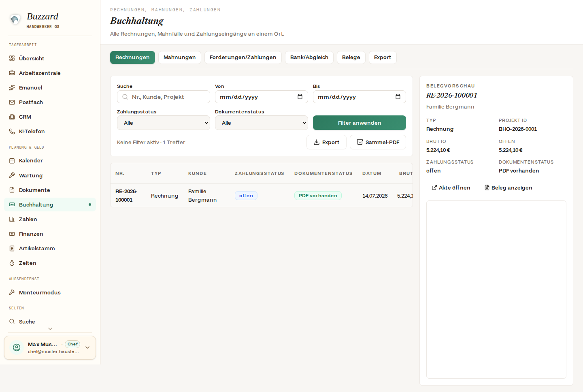This screenshot has width=583, height=392.
Task: Click the Zeiten stopwatch icon
Action: pos(12,263)
